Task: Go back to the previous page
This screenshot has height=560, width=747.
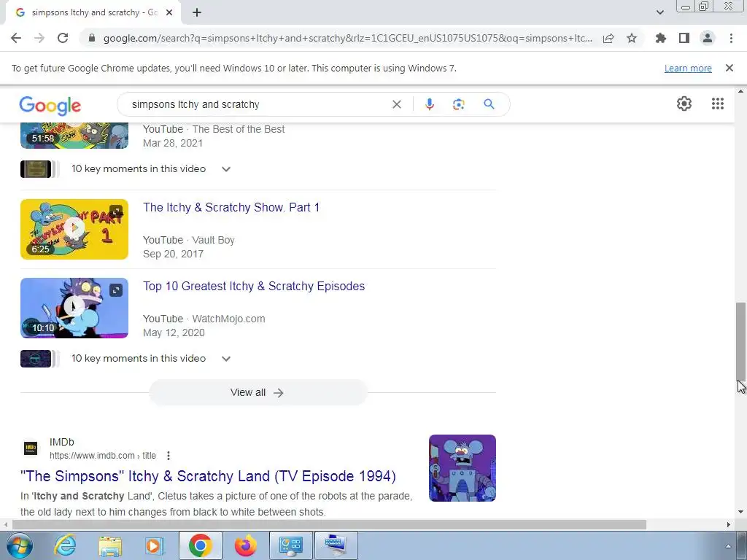Action: point(16,38)
